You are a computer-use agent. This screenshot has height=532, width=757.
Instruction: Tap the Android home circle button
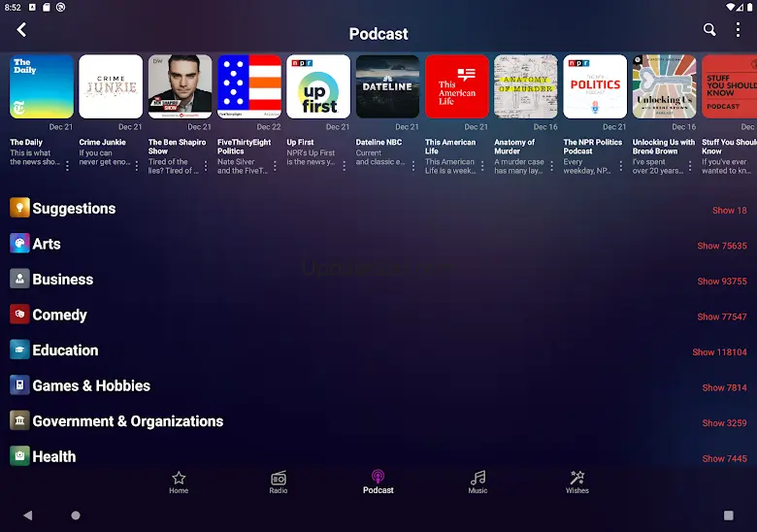(76, 515)
